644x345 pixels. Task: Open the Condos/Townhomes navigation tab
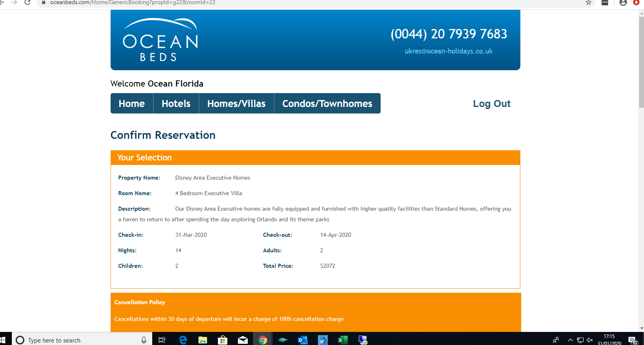pyautogui.click(x=327, y=103)
